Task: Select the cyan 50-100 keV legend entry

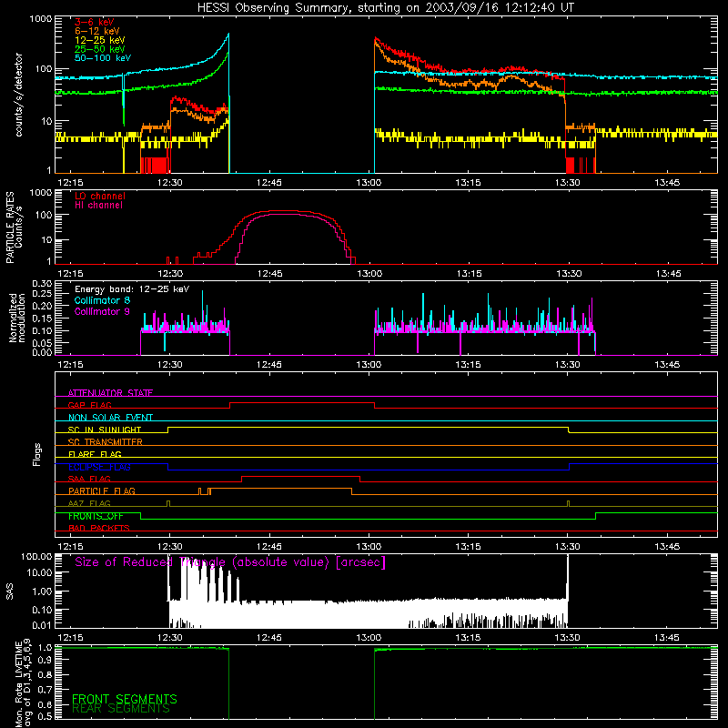Action: [103, 58]
